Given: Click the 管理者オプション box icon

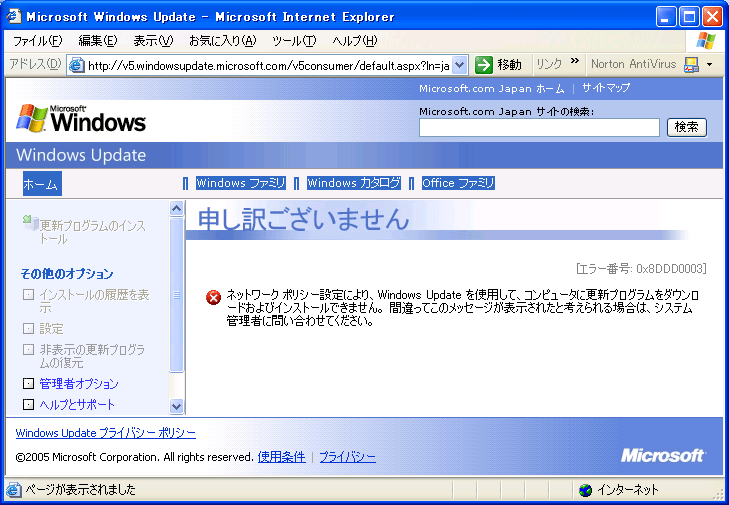Looking at the screenshot, I should pos(28,383).
